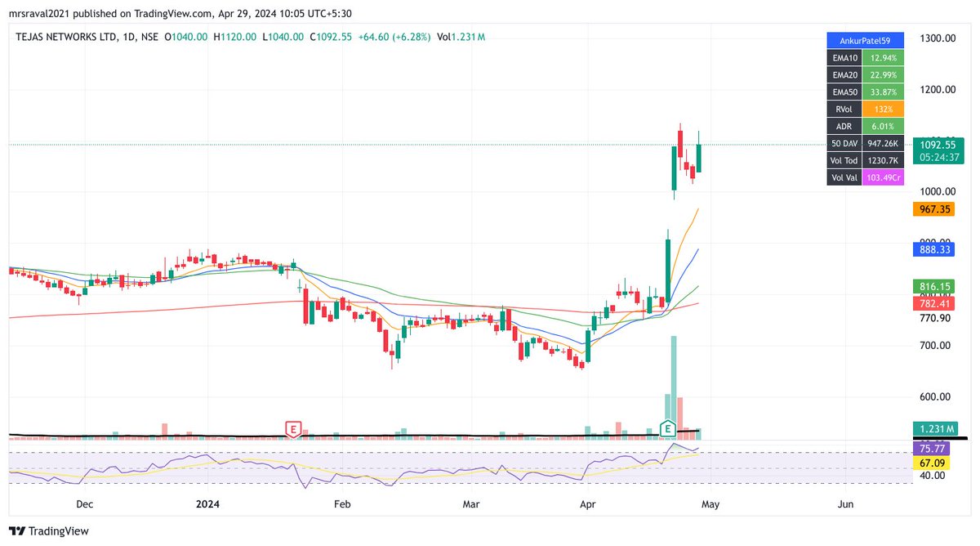The image size is (980, 546).
Task: Click the 1230.7K value cell
Action: point(884,160)
